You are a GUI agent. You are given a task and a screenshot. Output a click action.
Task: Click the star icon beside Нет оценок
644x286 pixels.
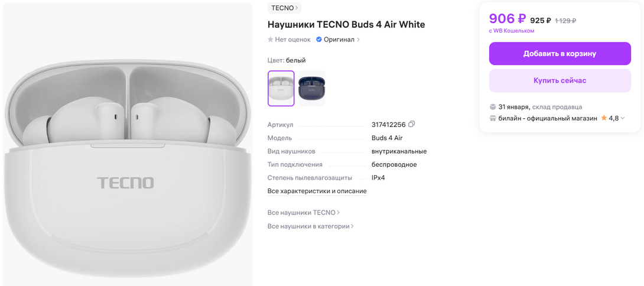click(271, 40)
